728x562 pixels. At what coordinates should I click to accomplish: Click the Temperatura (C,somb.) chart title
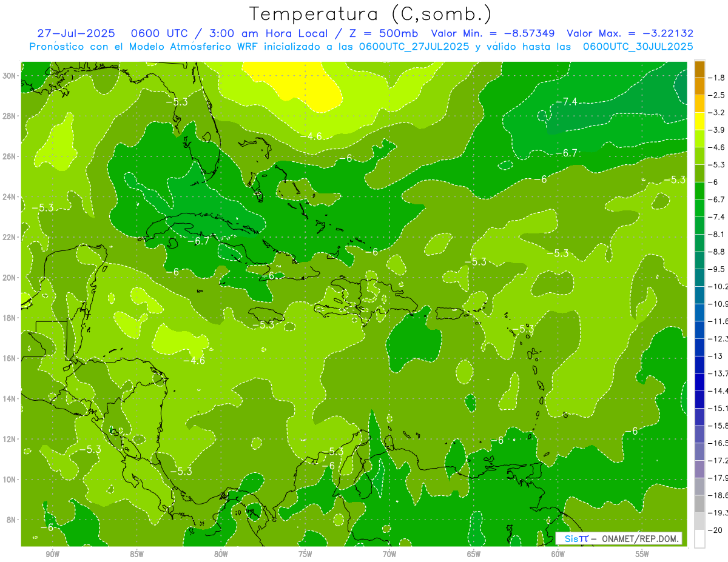point(370,13)
